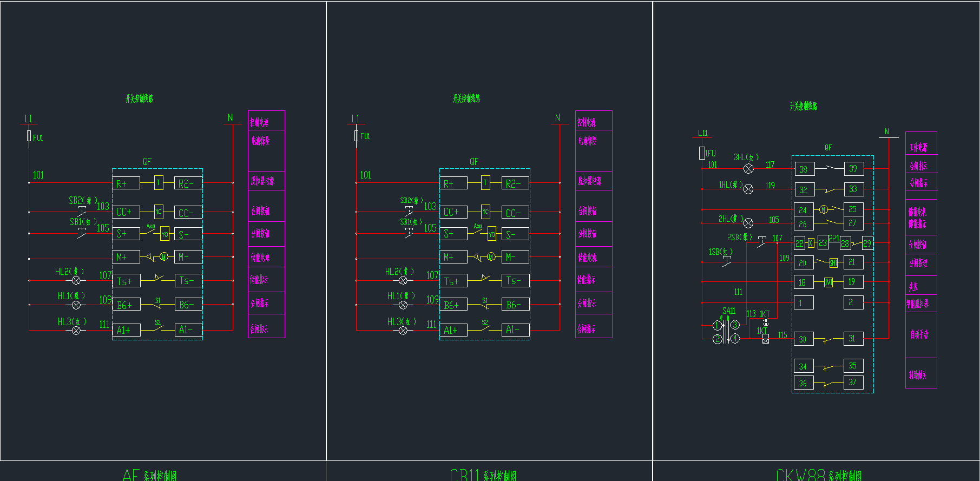
Task: Click R2- terminal box in CB11 diagram
Action: pyautogui.click(x=515, y=183)
